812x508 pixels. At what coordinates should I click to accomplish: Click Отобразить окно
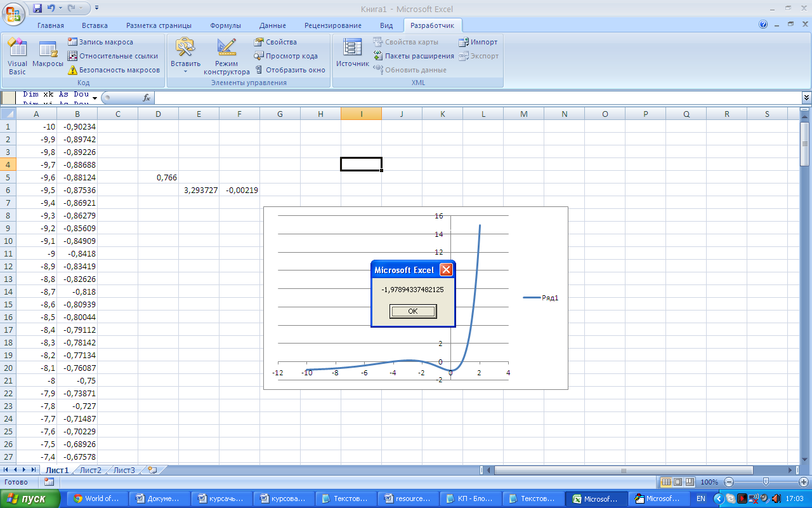pos(289,70)
